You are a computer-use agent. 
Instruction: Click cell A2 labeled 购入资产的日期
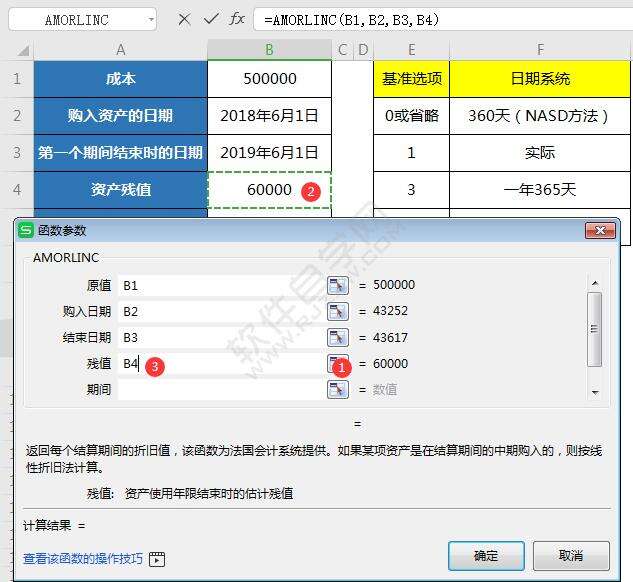coord(120,116)
